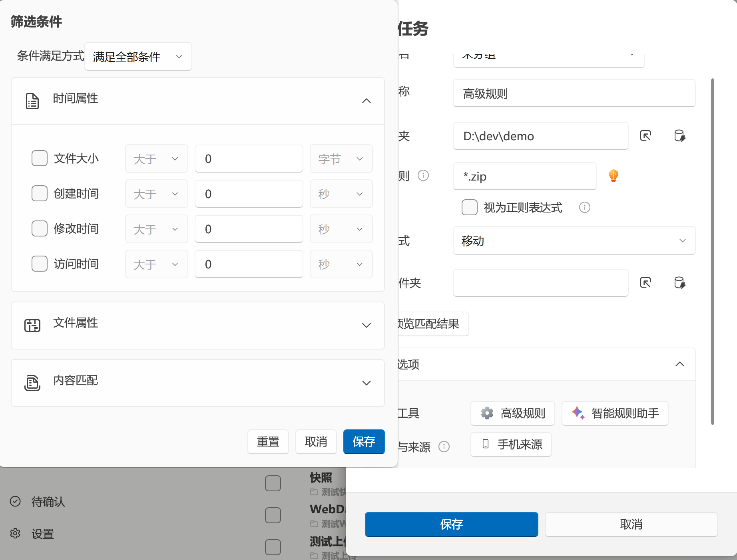
Task: Open the 移动 action dropdown
Action: [x=574, y=240]
